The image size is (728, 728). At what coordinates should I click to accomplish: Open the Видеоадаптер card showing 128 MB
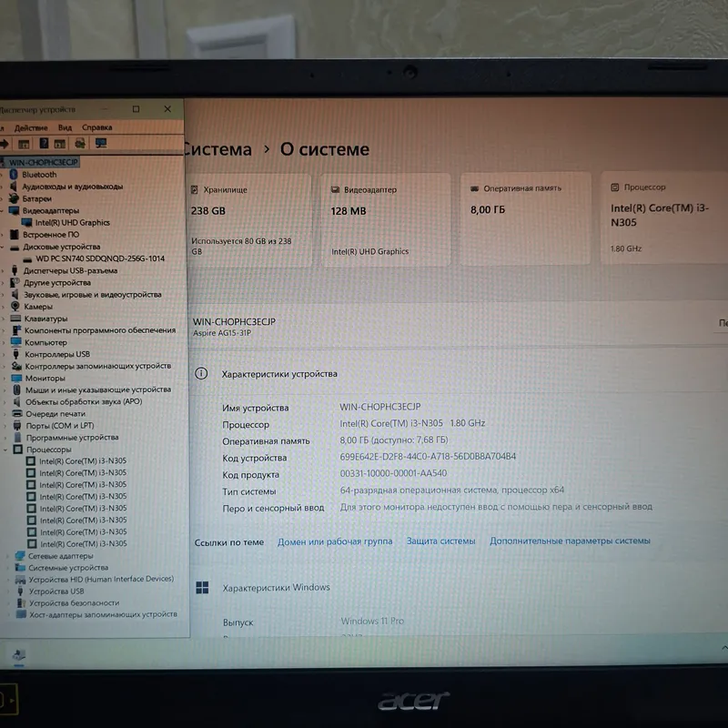tap(385, 219)
